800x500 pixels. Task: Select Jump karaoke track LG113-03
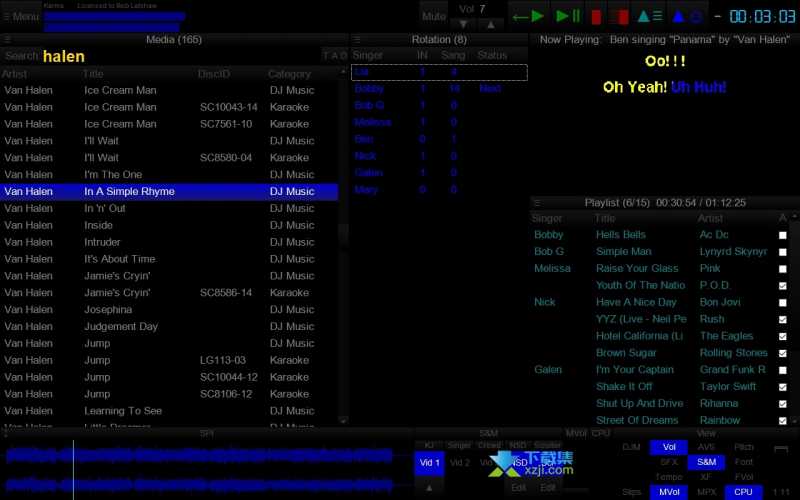point(169,360)
